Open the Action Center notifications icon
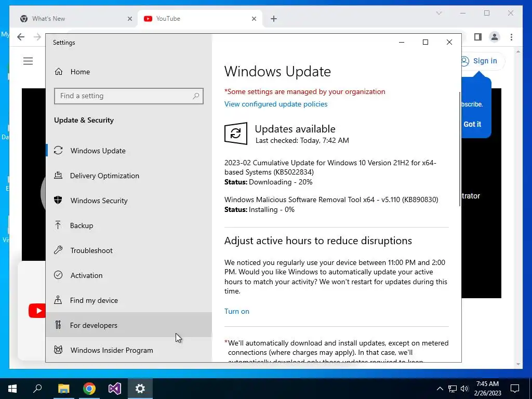This screenshot has width=532, height=399. (x=515, y=389)
